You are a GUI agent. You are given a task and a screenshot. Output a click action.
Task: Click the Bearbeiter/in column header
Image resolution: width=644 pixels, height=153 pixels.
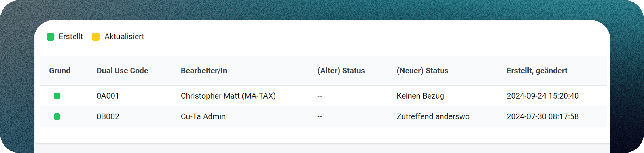[204, 71]
